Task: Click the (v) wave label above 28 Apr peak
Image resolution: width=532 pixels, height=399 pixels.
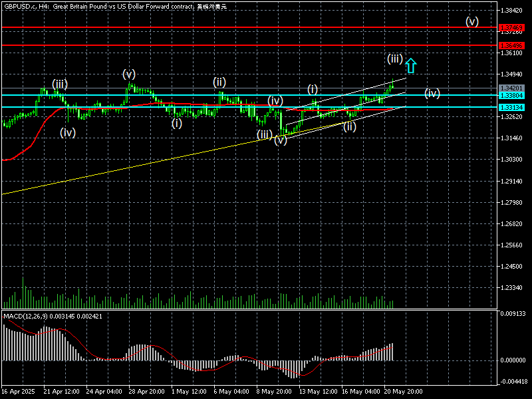Action: (x=128, y=74)
